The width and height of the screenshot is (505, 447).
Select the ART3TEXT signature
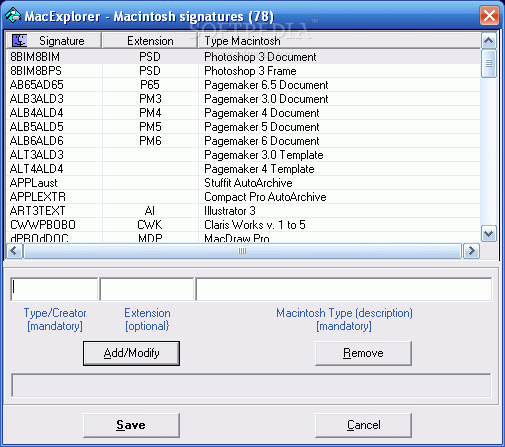(x=37, y=211)
